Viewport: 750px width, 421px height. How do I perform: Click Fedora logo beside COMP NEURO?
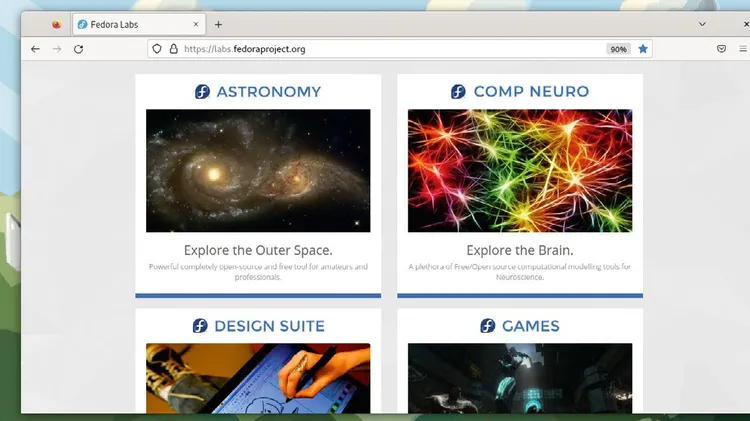(x=458, y=91)
